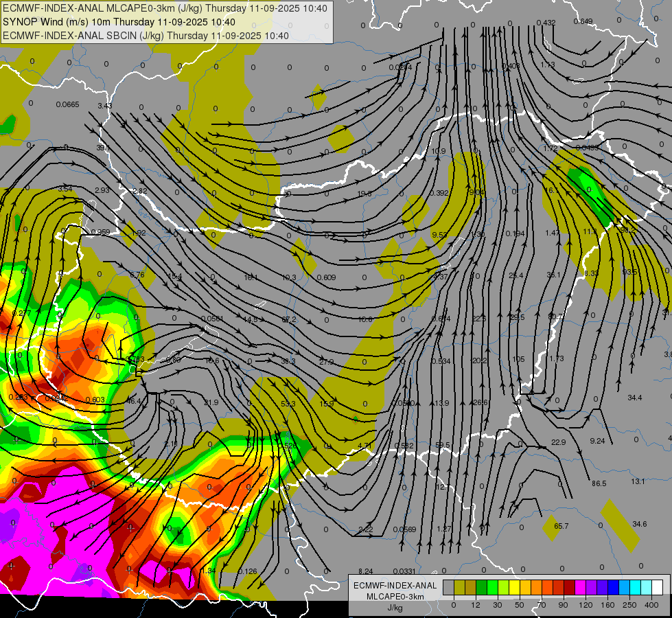Click the map value '65.7'

561,526
